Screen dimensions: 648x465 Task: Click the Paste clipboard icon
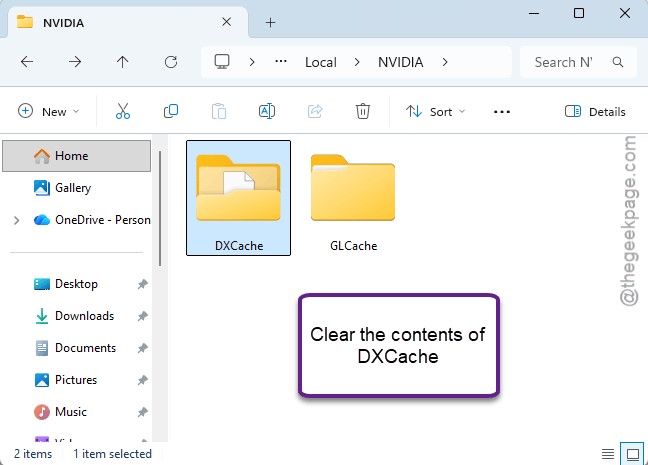pos(219,111)
